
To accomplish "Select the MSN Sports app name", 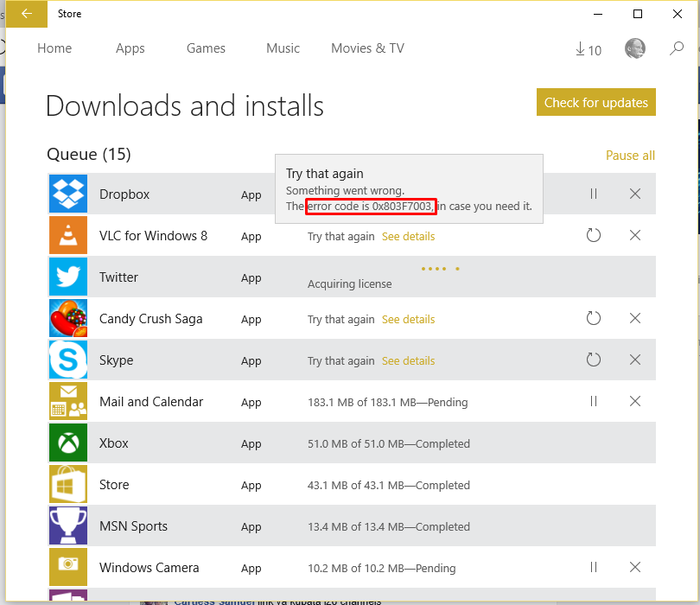I will pos(133,526).
